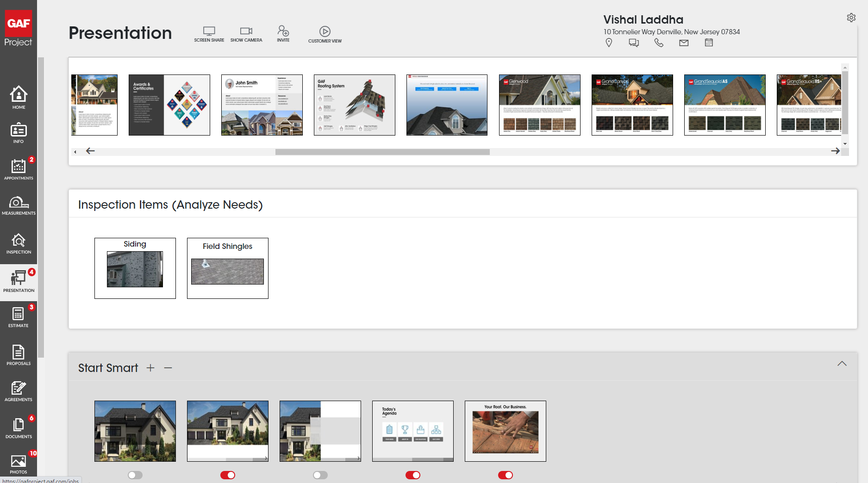Click right arrow of slide carousel
868x483 pixels.
835,151
